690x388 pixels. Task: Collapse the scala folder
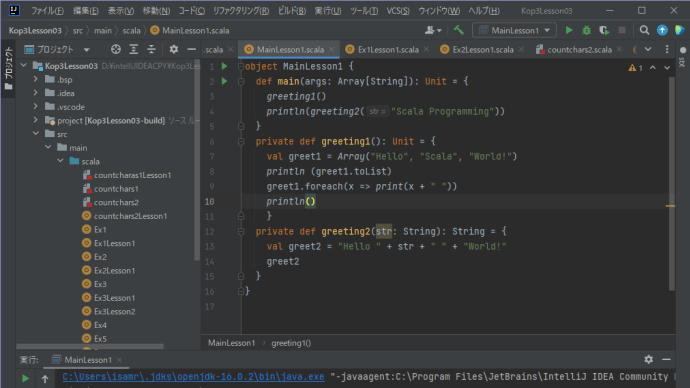pyautogui.click(x=60, y=161)
